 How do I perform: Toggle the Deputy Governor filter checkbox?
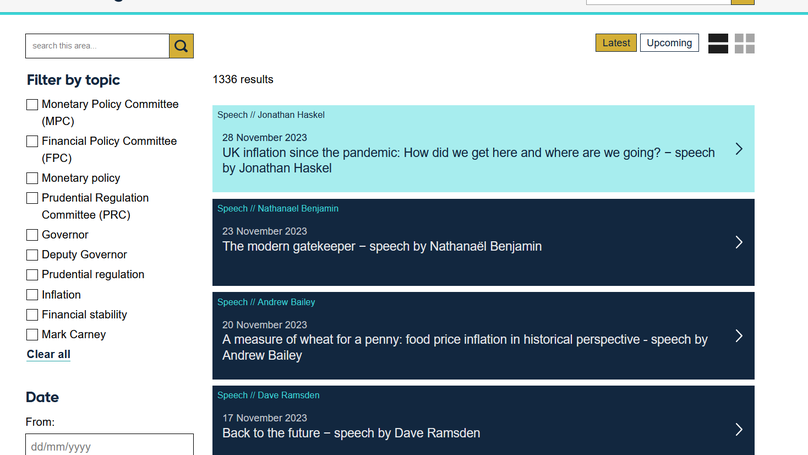click(32, 255)
